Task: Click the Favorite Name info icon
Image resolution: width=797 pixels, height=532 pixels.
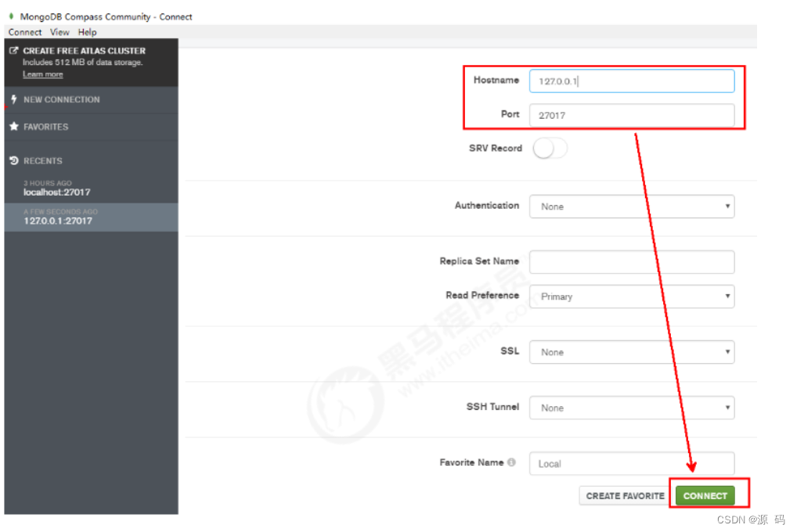Action: (x=511, y=462)
